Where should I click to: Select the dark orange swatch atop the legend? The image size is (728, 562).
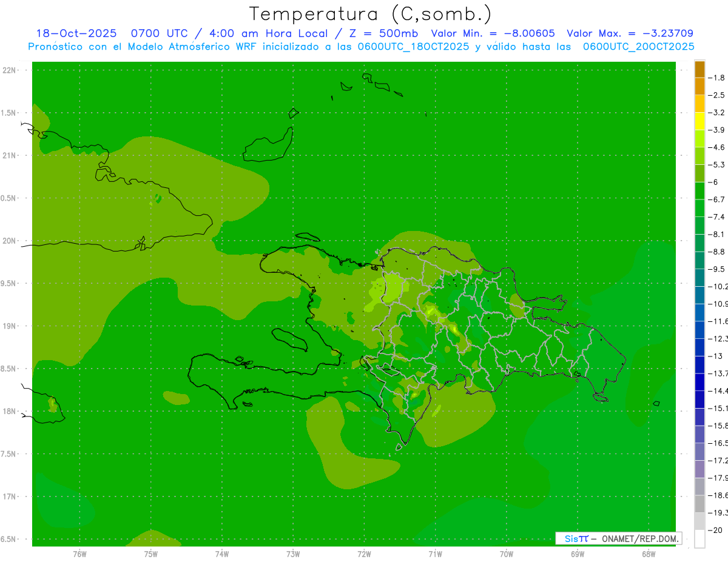[699, 69]
